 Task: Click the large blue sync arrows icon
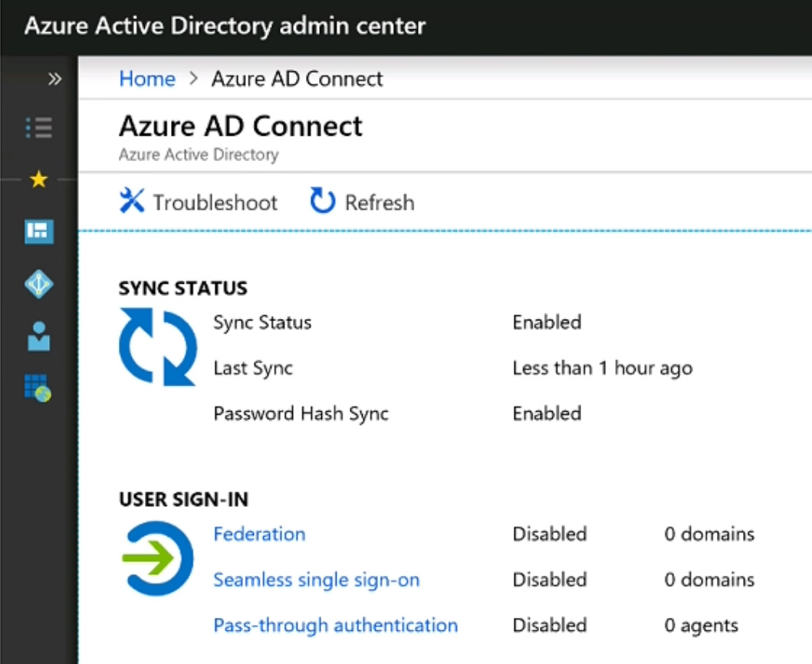point(157,347)
